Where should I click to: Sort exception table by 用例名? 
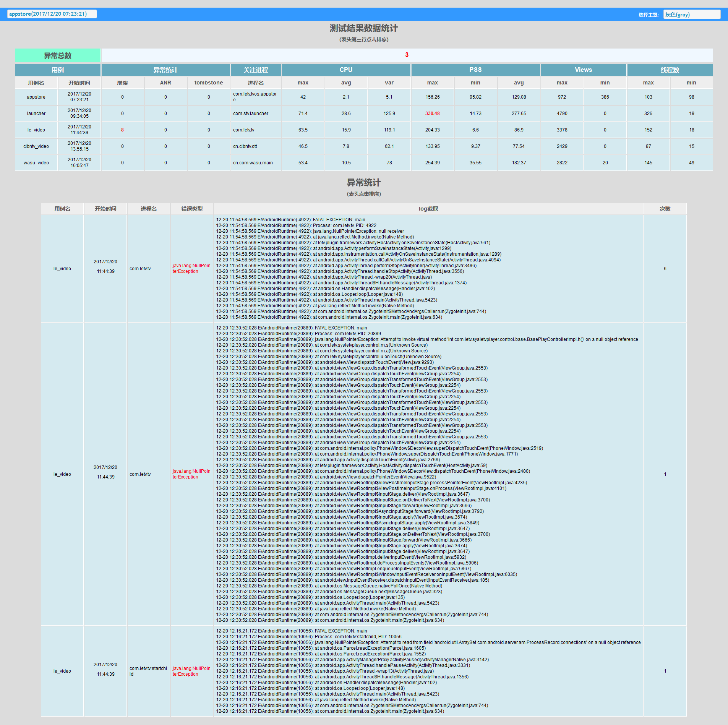62,209
